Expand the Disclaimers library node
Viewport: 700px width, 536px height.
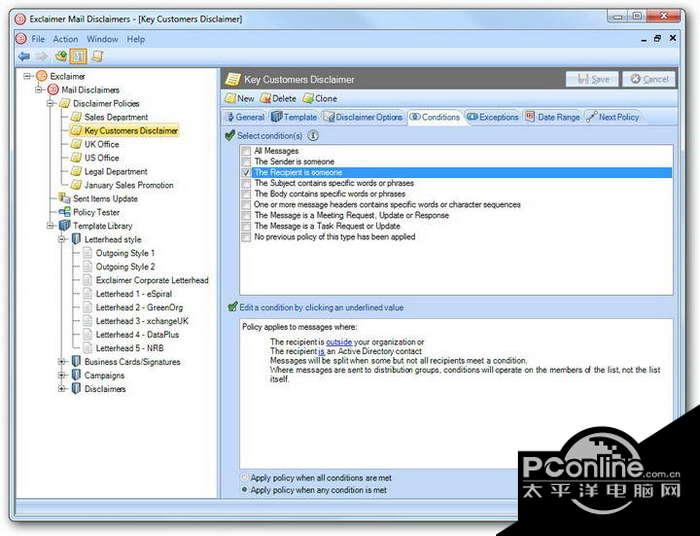pyautogui.click(x=62, y=389)
